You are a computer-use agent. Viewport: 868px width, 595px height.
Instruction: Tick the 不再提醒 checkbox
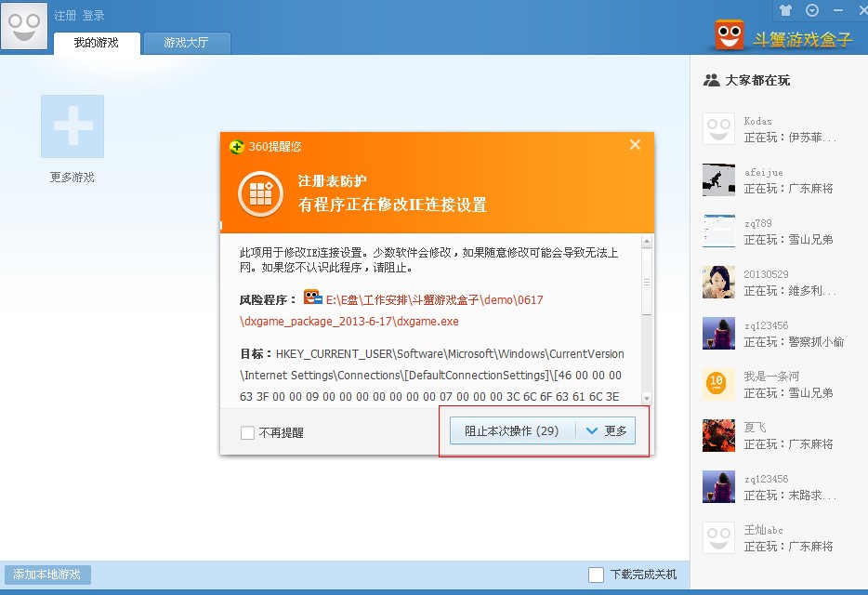tap(247, 432)
